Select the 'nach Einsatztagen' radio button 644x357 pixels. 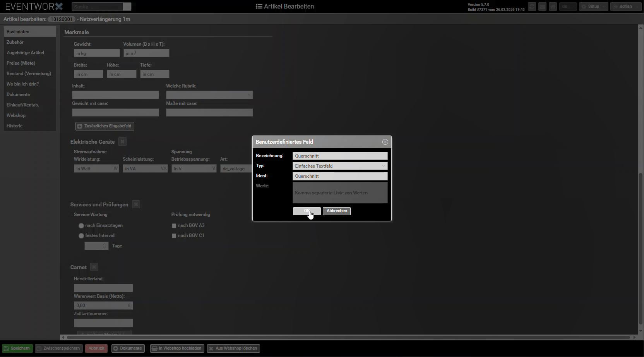coord(81,226)
